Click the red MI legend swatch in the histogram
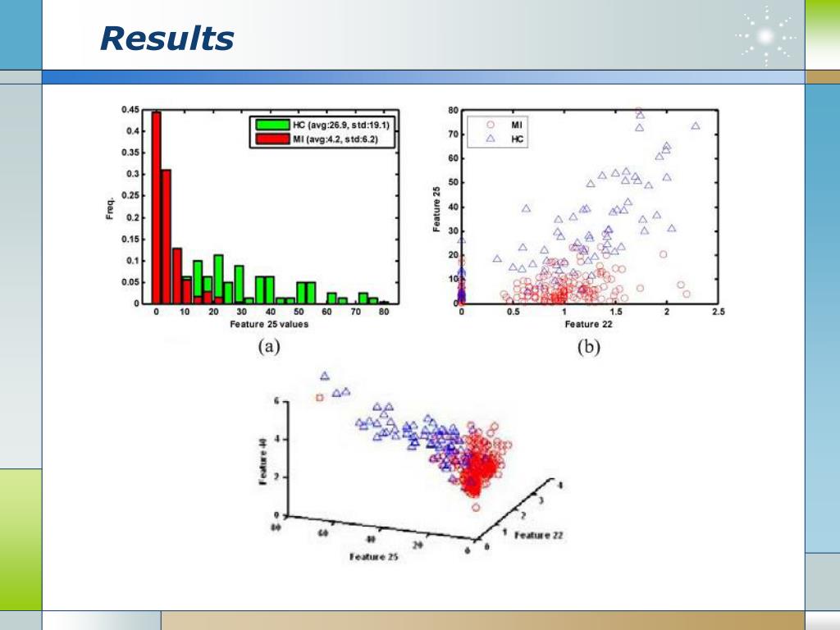The image size is (840, 630). [272, 139]
